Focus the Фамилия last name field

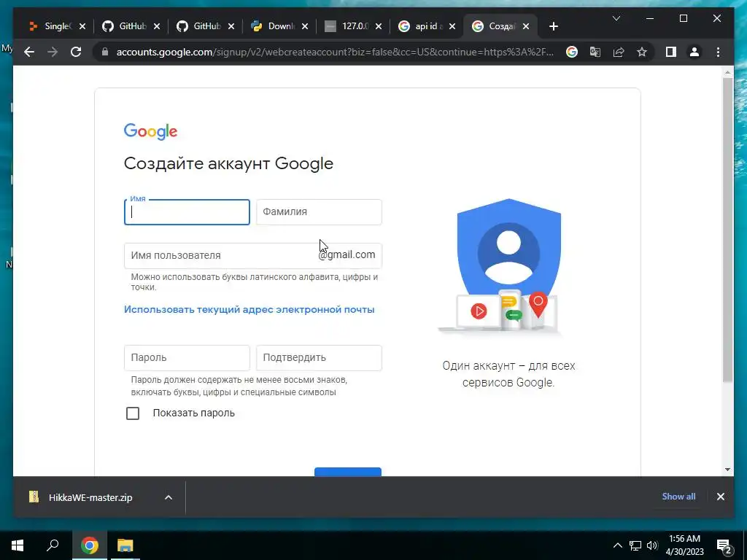(x=319, y=212)
